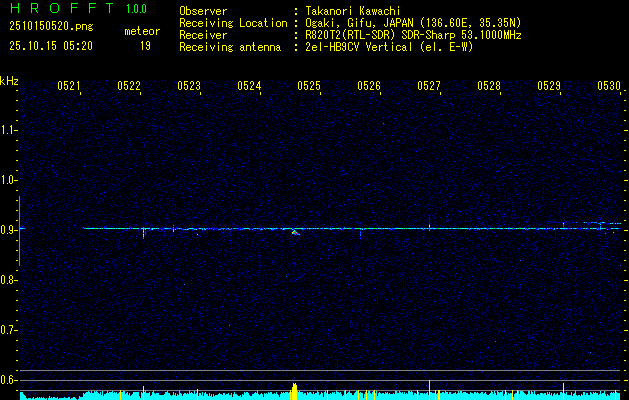Select the 2el-HB9CV Vertical antenna text
The height and width of the screenshot is (400, 629).
click(x=389, y=47)
